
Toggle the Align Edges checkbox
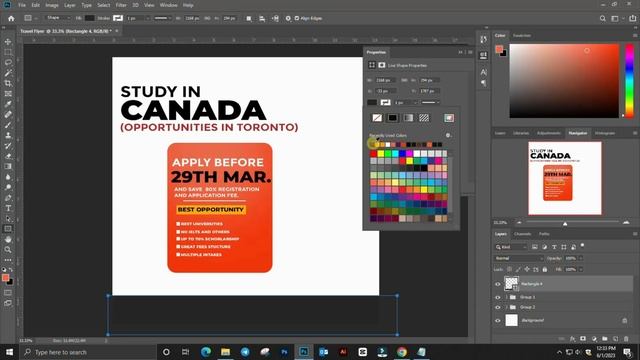[297, 18]
